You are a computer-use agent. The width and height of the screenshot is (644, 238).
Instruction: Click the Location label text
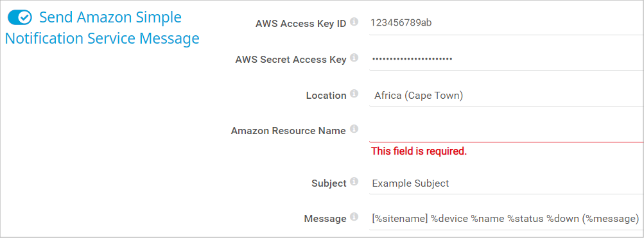click(326, 96)
